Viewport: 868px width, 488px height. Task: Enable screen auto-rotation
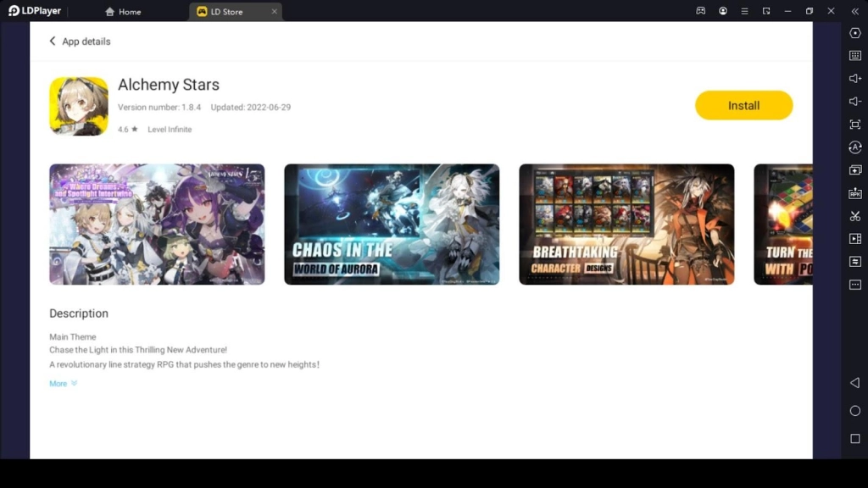coord(854,147)
